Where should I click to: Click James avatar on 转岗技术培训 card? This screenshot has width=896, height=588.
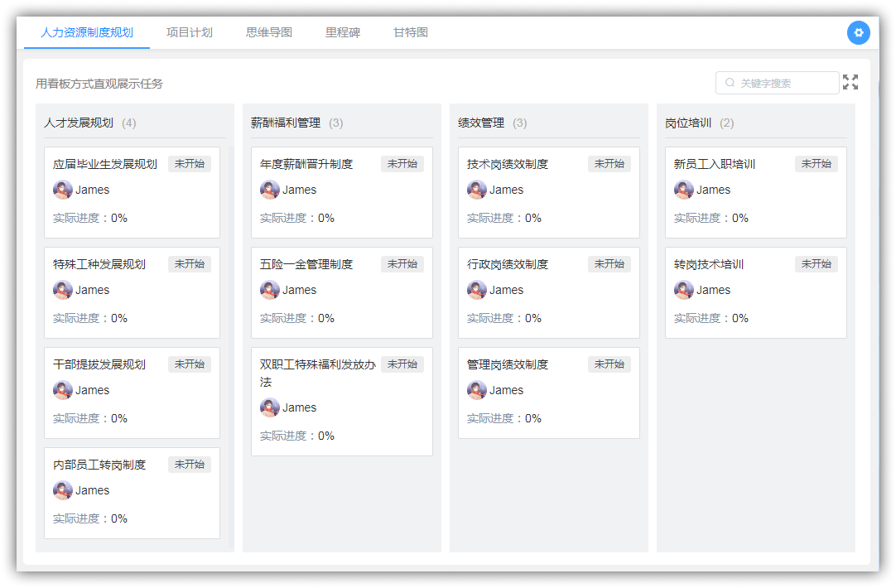tap(683, 290)
